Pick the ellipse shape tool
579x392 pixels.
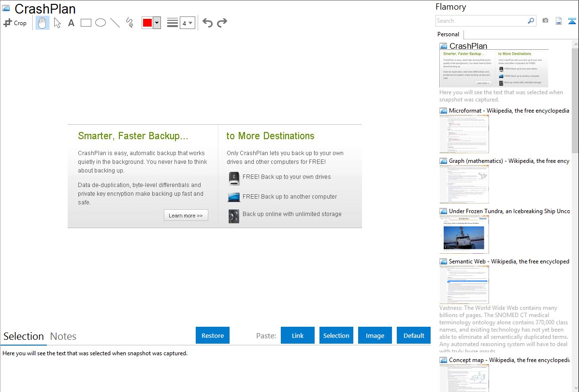click(101, 23)
